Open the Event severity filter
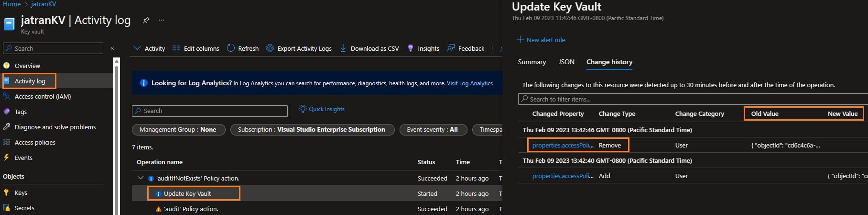Viewport: 868px width, 215px height. point(433,129)
